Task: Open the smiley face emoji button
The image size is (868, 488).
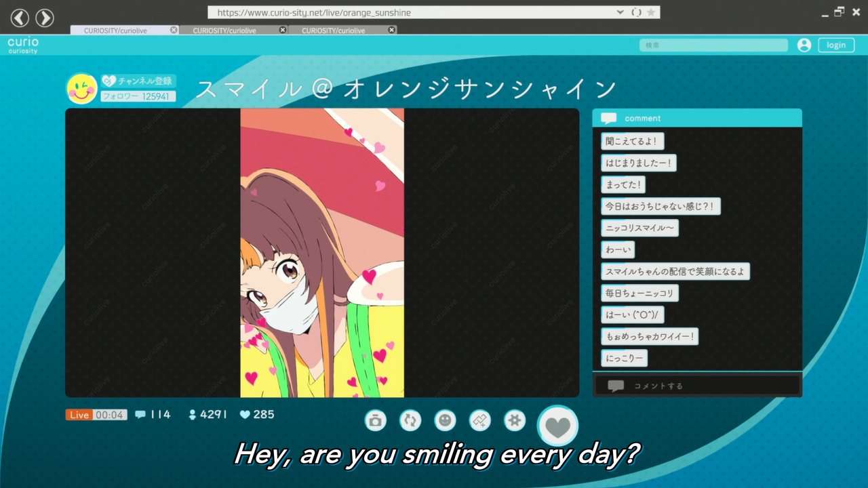Action: 445,421
